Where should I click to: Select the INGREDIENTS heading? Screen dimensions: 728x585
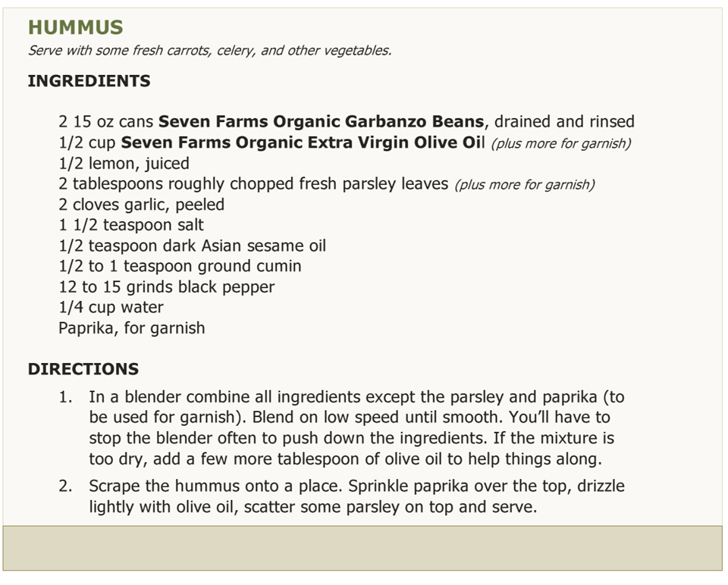tap(89, 81)
